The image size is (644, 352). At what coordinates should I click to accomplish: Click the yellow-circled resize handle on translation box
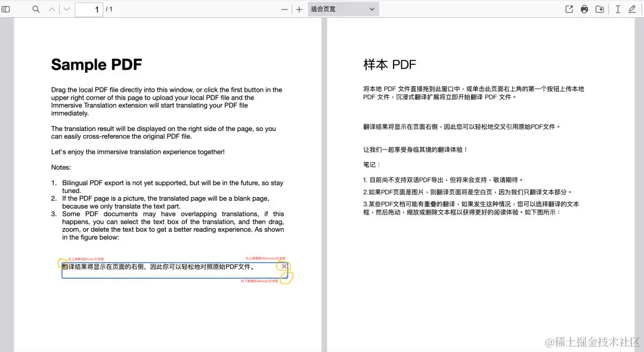285,277
